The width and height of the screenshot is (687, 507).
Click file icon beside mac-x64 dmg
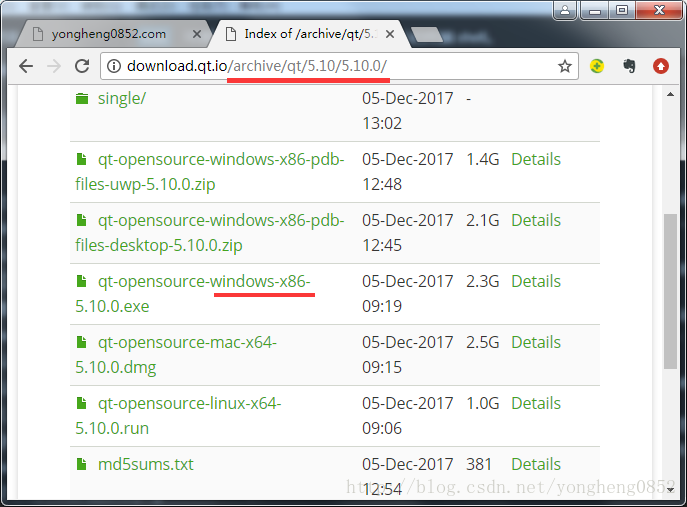pos(81,342)
